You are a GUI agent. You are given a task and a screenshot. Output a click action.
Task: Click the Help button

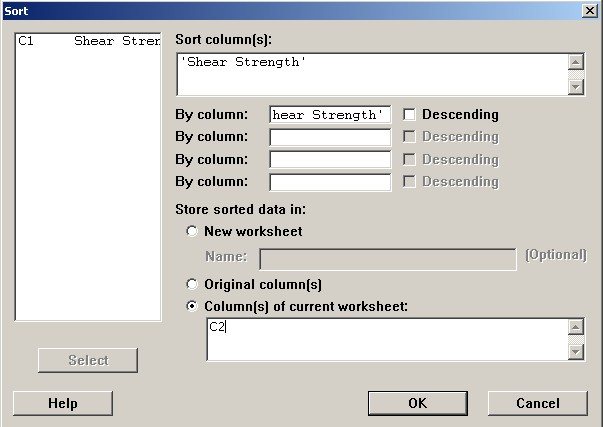[x=63, y=403]
